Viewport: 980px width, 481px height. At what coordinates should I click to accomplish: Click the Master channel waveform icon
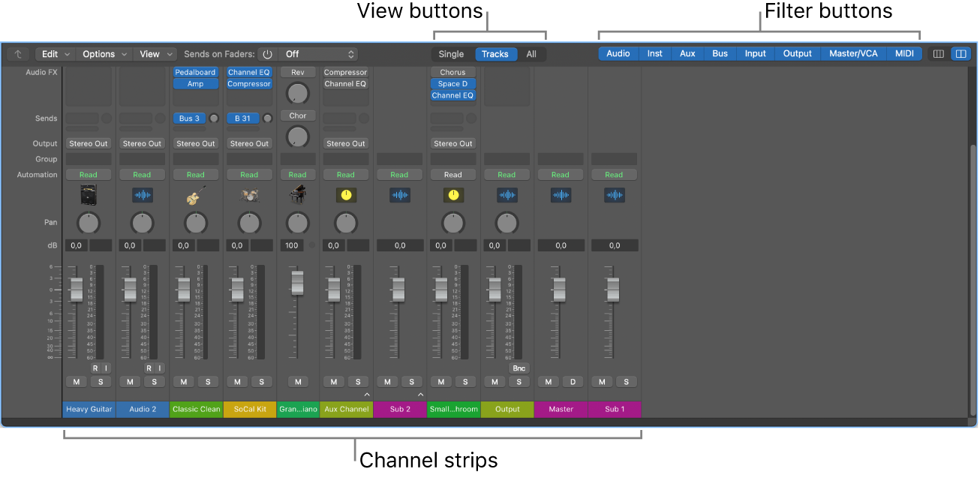(561, 195)
